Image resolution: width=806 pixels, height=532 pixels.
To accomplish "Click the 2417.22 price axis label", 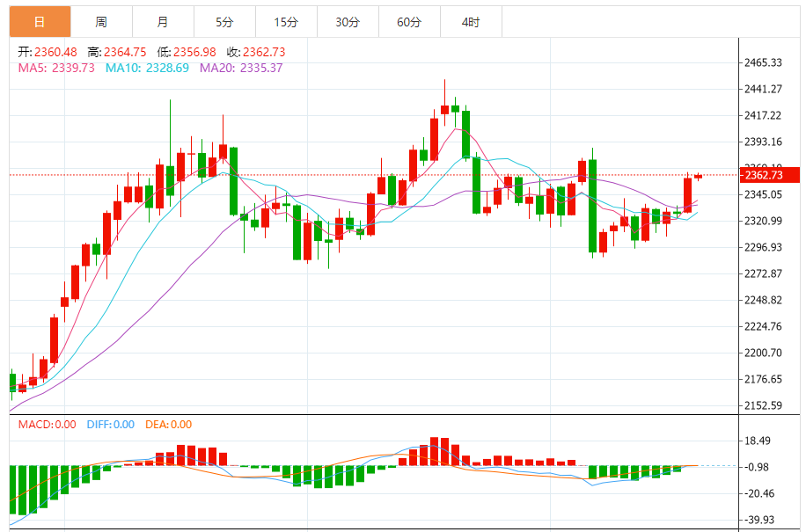I will (764, 115).
